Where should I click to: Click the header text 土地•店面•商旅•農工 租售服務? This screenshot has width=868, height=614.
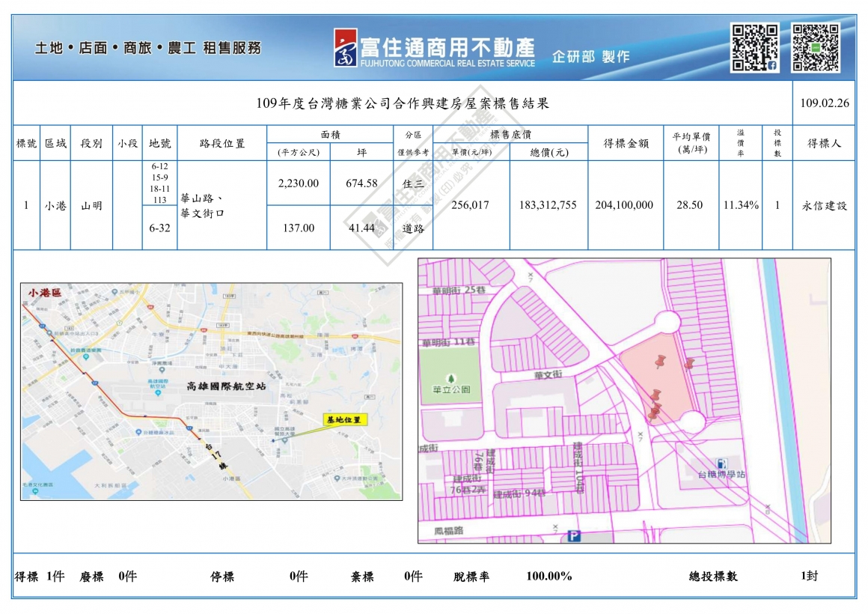click(x=148, y=48)
